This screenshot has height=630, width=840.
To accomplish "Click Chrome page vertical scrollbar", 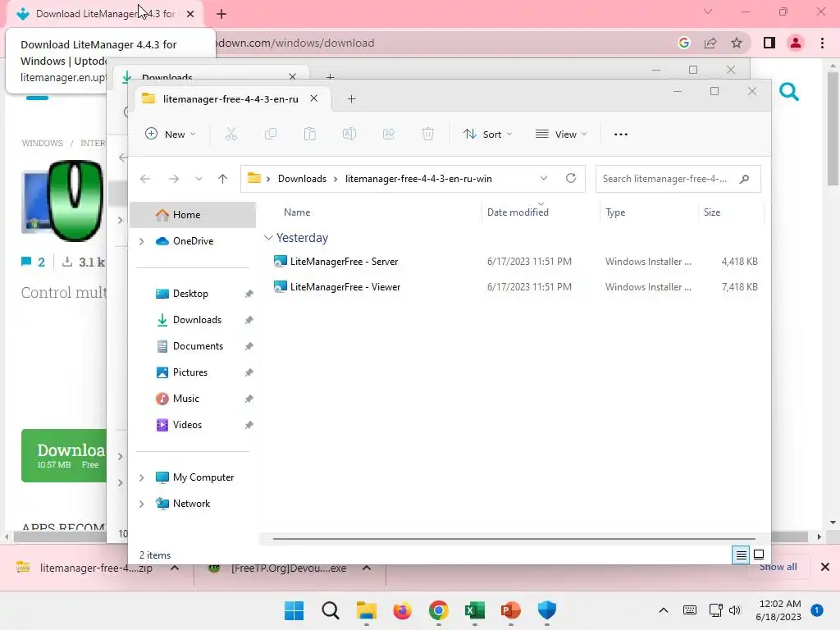I will click(833, 129).
